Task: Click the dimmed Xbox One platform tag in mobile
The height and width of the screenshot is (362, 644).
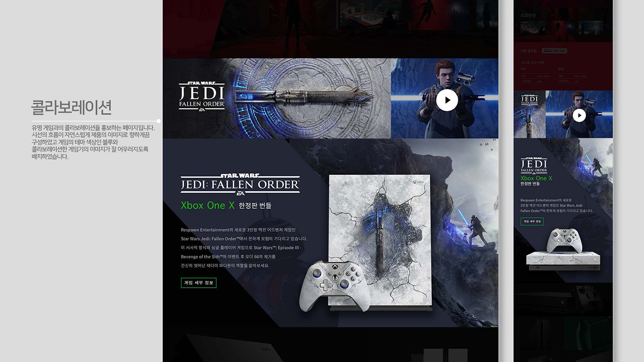Action: [555, 51]
